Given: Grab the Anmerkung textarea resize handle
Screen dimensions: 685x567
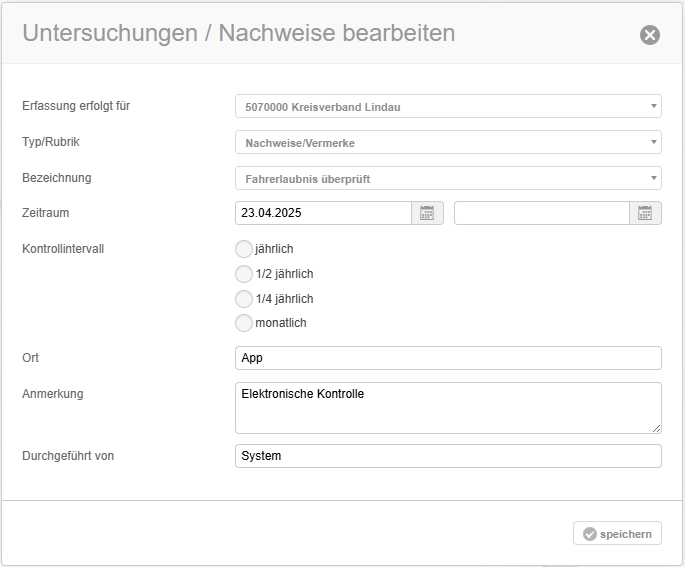Looking at the screenshot, I should click(656, 428).
